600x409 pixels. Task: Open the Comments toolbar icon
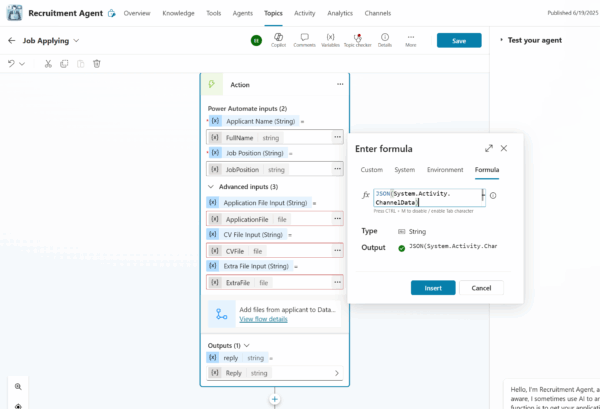(305, 40)
